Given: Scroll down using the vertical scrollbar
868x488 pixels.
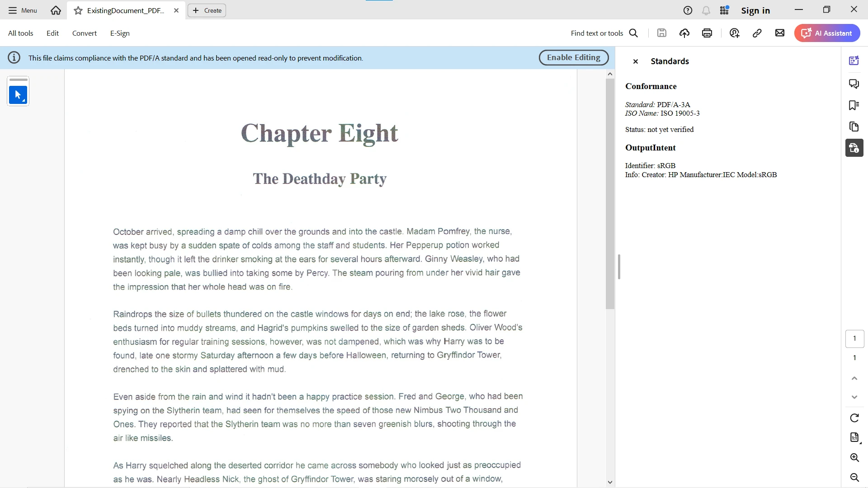Looking at the screenshot, I should [610, 481].
